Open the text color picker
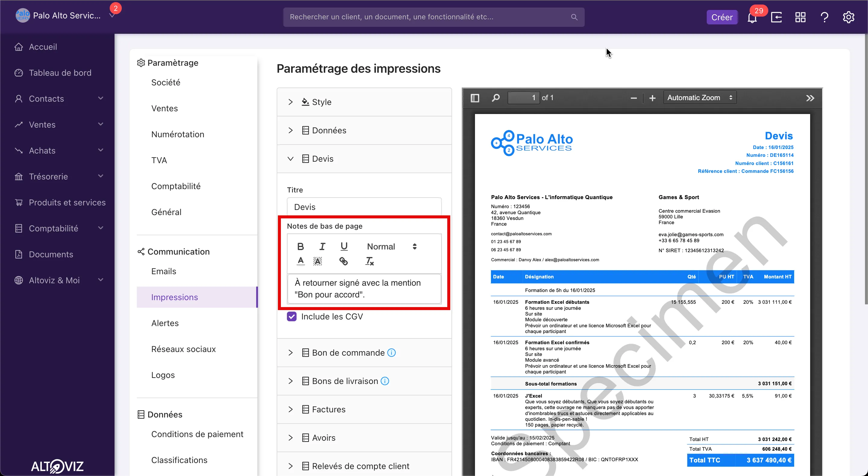The image size is (868, 476). [x=300, y=261]
